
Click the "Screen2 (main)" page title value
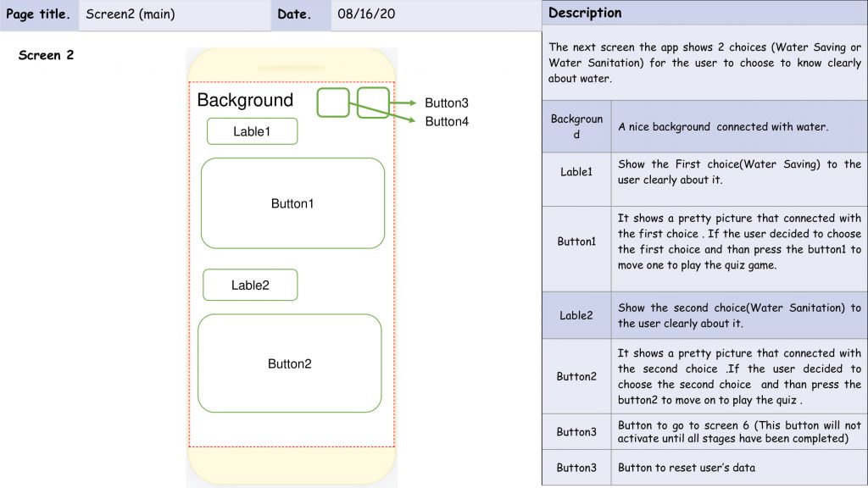pos(130,14)
